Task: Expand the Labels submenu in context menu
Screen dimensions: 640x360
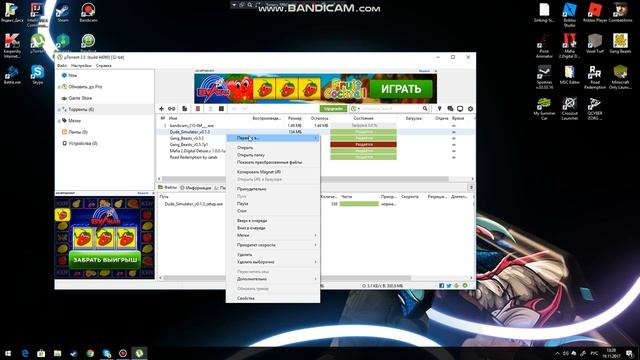Action: pyautogui.click(x=316, y=235)
